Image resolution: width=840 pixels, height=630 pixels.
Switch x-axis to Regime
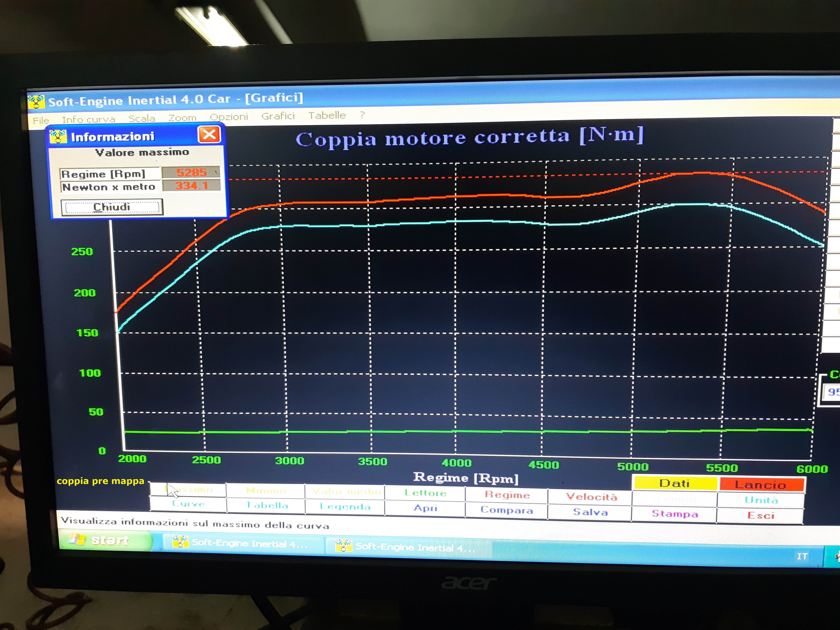point(507,495)
